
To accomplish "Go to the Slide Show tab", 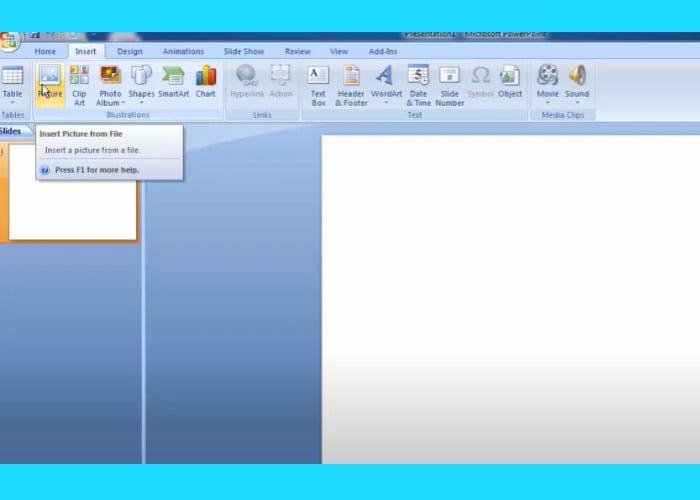I will [x=243, y=51].
